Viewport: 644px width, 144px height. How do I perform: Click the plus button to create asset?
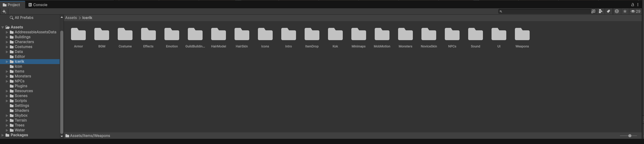coord(4,11)
